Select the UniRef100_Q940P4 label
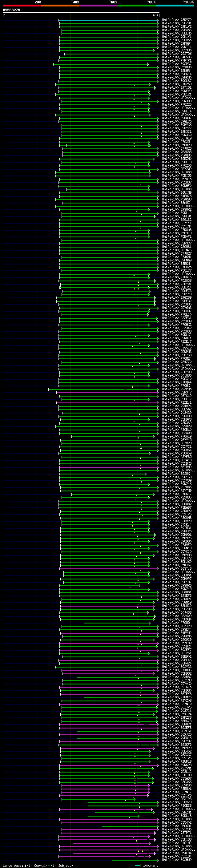The height and width of the screenshot is (868, 197). coord(177,406)
